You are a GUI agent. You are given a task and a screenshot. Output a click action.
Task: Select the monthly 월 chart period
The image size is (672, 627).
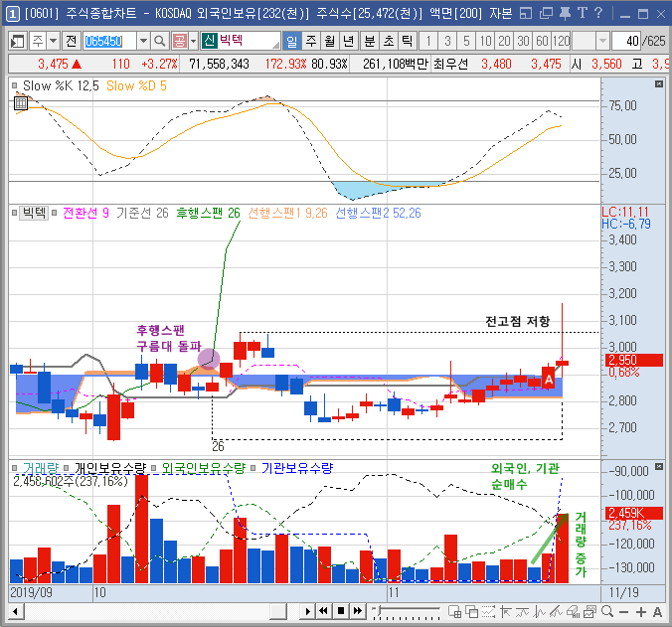tap(330, 42)
